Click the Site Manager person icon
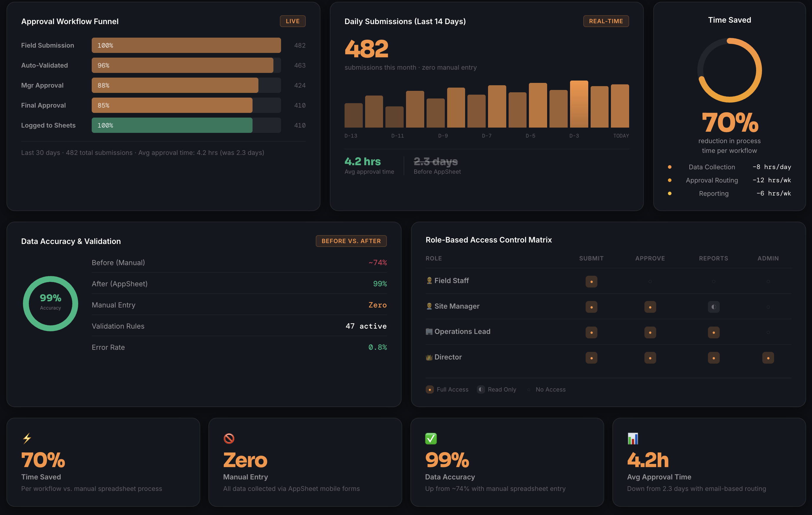Viewport: 812px width, 515px height. 429,306
